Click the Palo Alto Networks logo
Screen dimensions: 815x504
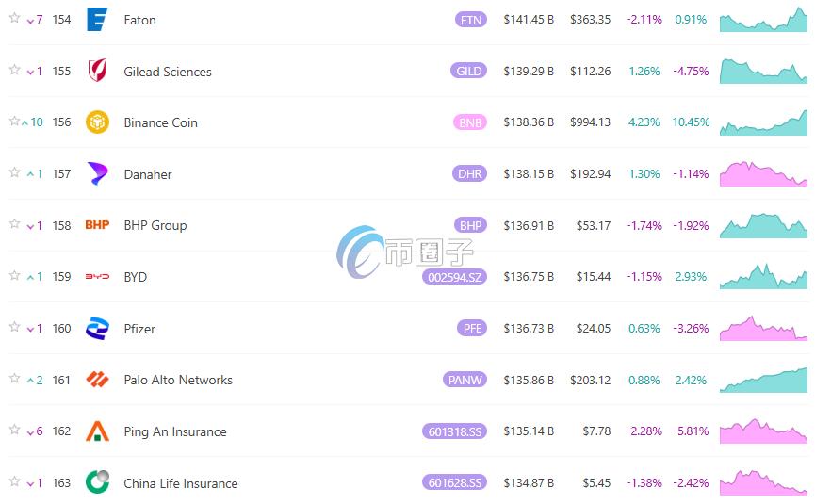[97, 380]
